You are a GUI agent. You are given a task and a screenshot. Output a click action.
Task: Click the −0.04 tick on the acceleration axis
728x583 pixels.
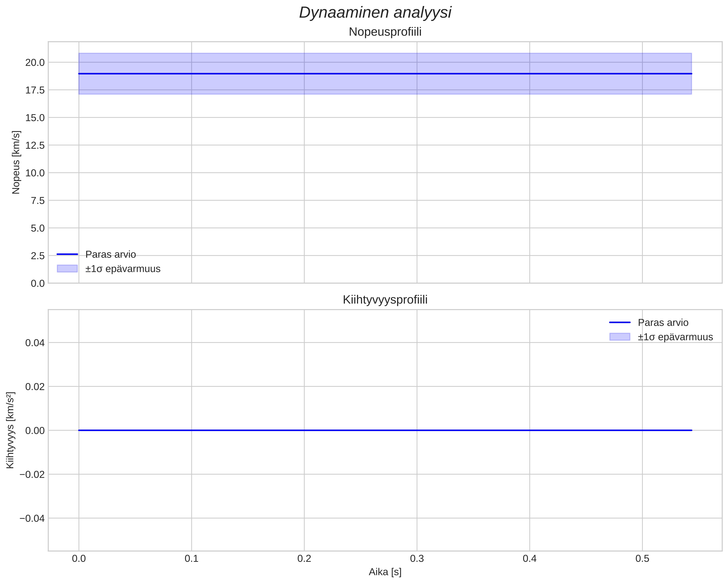coord(32,518)
